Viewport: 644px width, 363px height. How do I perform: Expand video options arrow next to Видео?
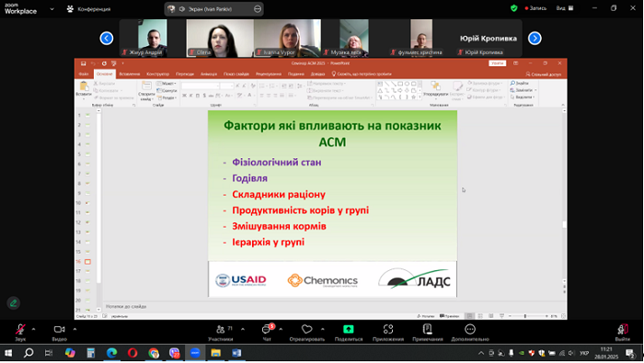click(x=75, y=329)
